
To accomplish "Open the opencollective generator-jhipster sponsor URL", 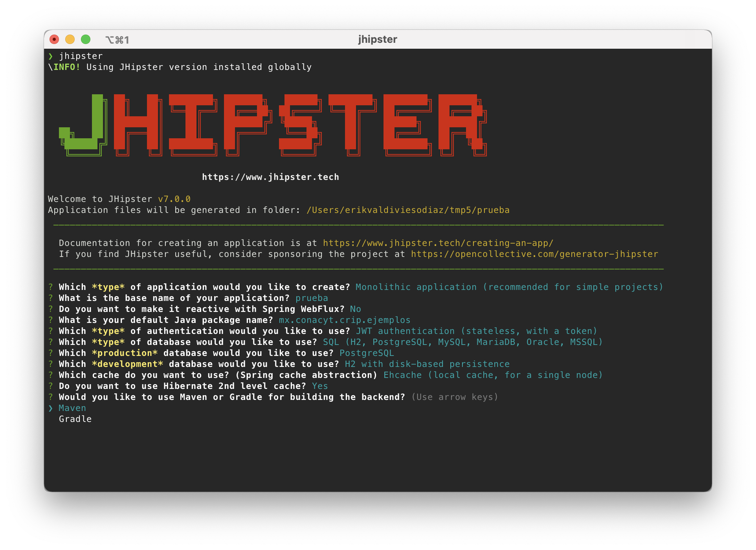I will point(534,254).
